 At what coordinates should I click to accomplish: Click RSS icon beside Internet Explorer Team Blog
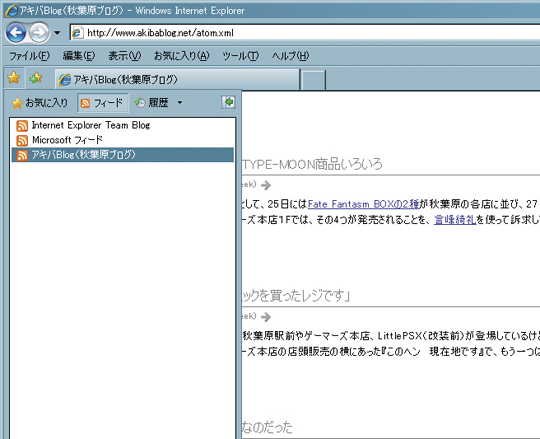coord(22,126)
